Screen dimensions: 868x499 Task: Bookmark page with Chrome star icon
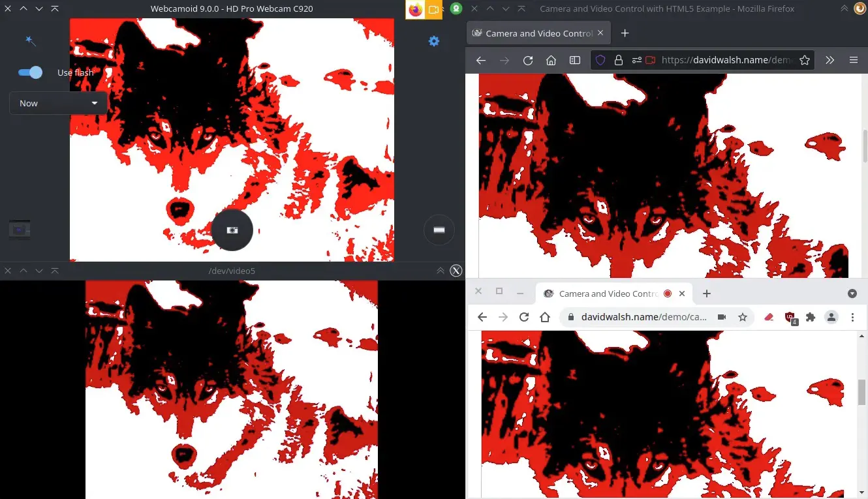click(x=743, y=317)
